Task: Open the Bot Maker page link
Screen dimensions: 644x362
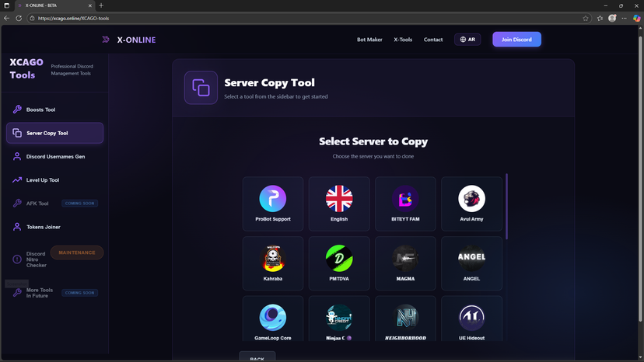Action: (369, 40)
